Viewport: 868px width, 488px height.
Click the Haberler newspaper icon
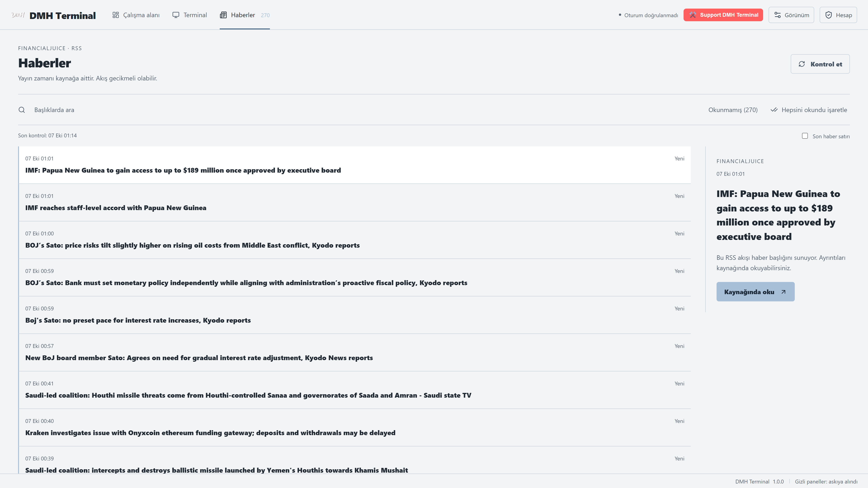pyautogui.click(x=223, y=15)
